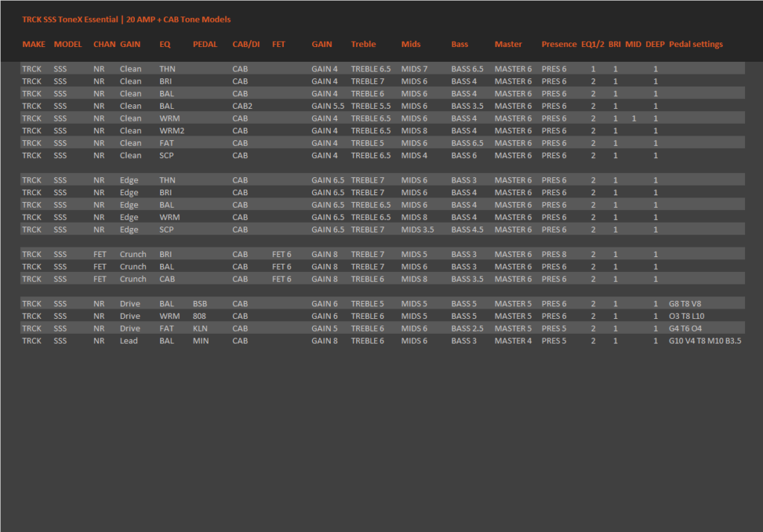The height and width of the screenshot is (532, 763).
Task: Select the Pedal settings column header
Action: pyautogui.click(x=695, y=44)
